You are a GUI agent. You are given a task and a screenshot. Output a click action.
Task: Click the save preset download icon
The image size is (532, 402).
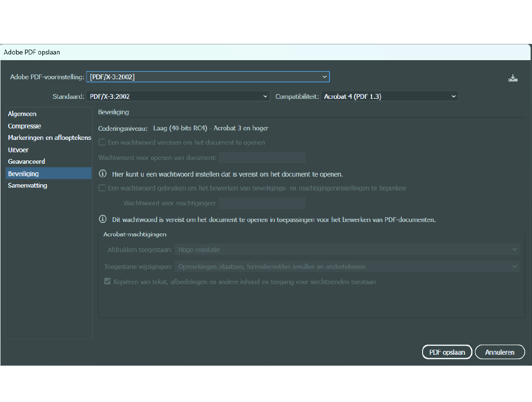512,78
